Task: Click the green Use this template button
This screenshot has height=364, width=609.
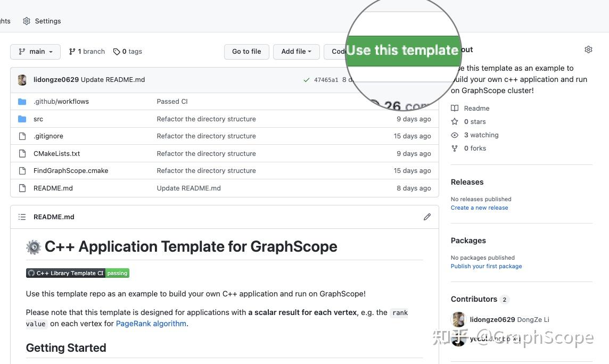Action: tap(402, 51)
